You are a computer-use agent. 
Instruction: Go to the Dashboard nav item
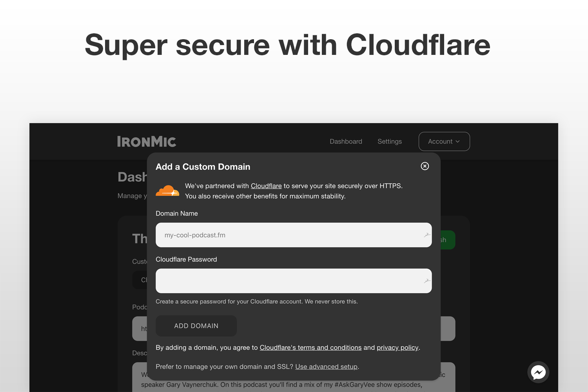coord(346,142)
